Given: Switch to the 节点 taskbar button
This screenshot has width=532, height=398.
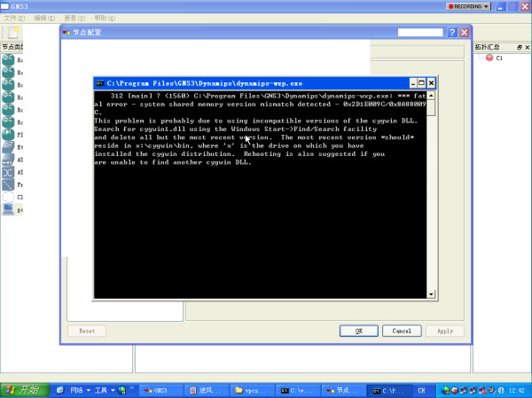Looking at the screenshot, I should [x=343, y=391].
